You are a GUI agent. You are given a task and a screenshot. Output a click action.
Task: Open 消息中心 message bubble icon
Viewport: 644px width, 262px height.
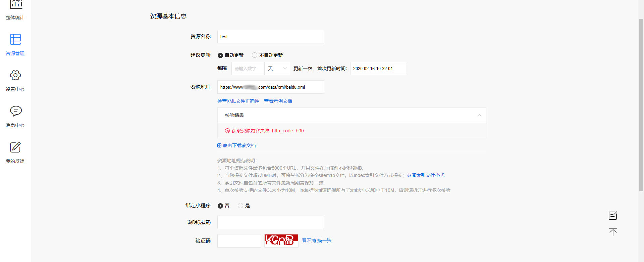15,111
